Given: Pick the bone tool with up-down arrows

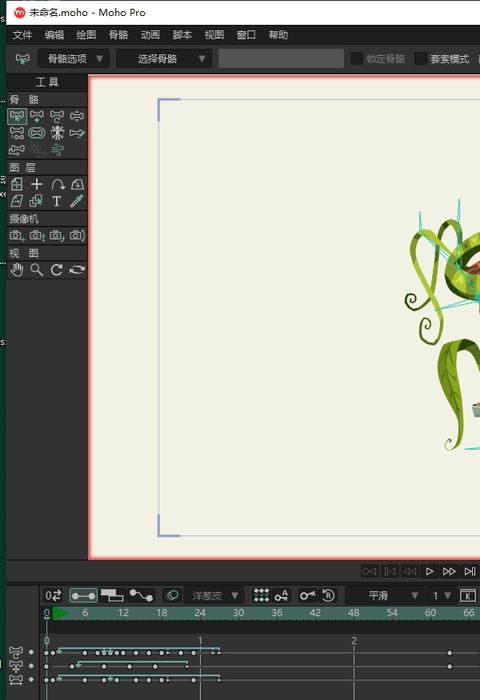Looking at the screenshot, I should click(77, 116).
